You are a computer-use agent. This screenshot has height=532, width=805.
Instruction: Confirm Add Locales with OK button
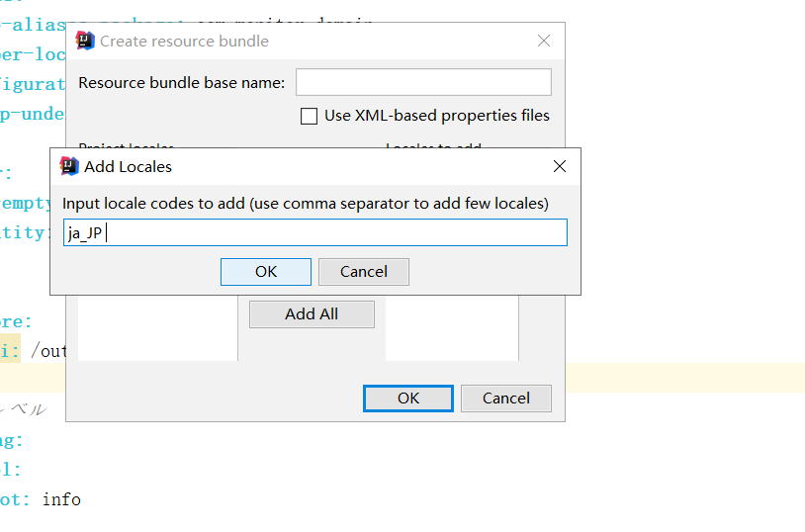(x=265, y=272)
